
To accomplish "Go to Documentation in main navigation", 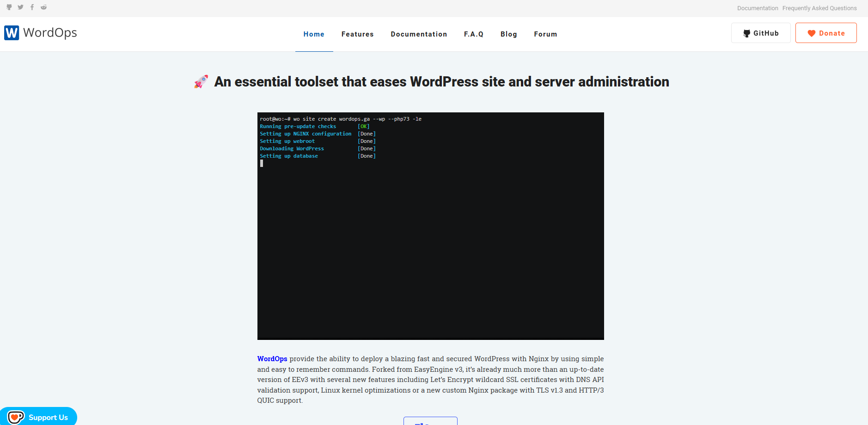I will pos(419,34).
